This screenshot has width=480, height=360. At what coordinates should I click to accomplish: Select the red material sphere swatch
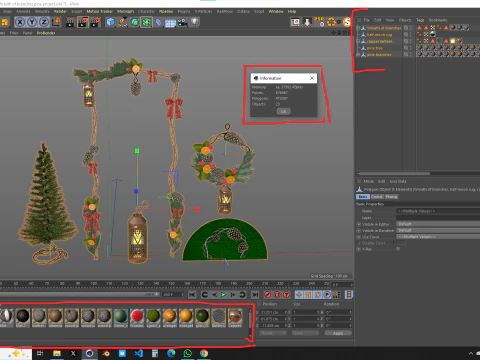tap(137, 315)
